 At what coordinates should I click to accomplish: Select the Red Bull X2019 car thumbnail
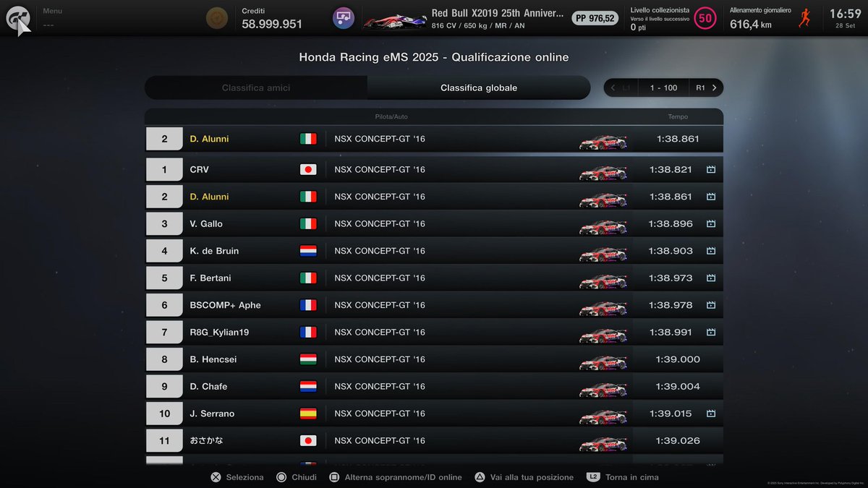393,20
